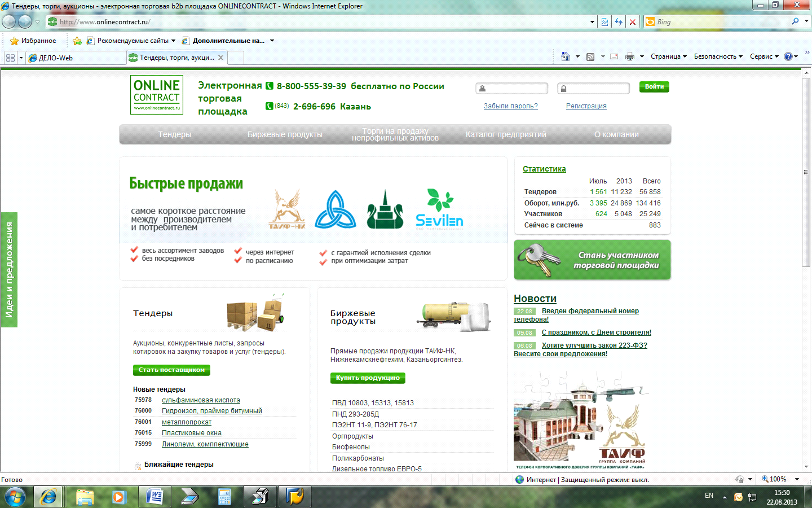This screenshot has width=812, height=508.
Task: Open the Статистика link
Action: [x=544, y=169]
